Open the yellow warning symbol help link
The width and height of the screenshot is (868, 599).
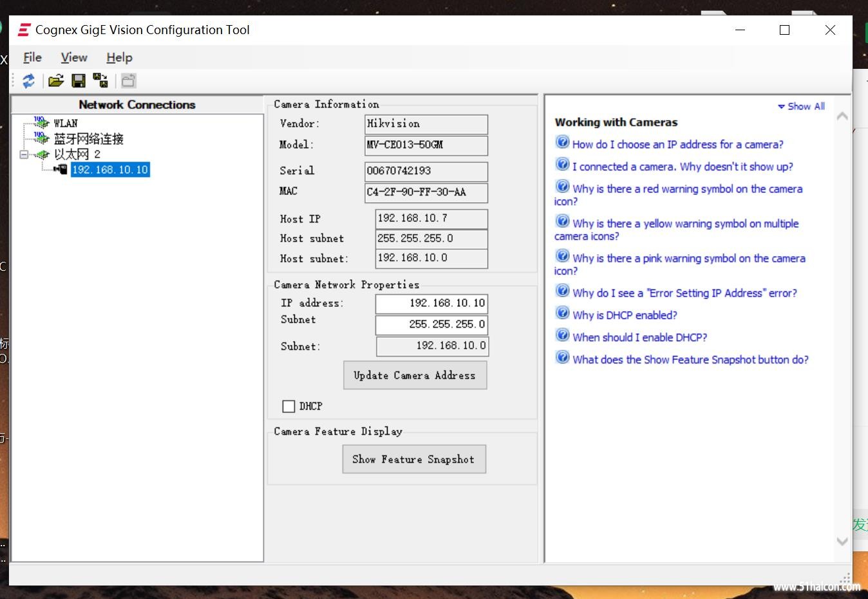676,230
